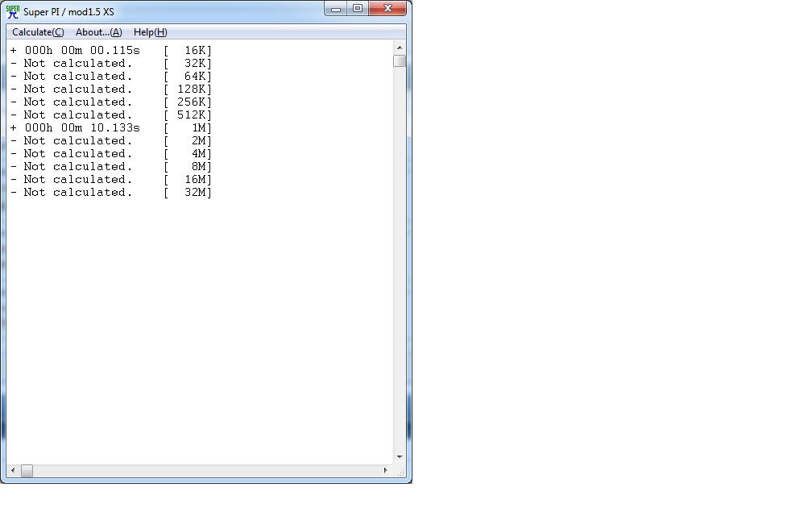Select the 32M Not calculated row
Screen dimensions: 812x508
click(111, 192)
